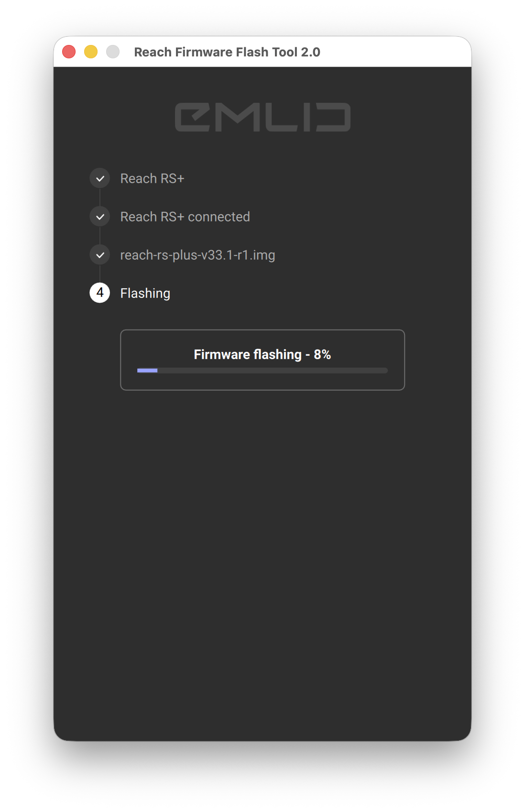The height and width of the screenshot is (812, 525).
Task: Click the Emlid logo
Action: pos(262,117)
